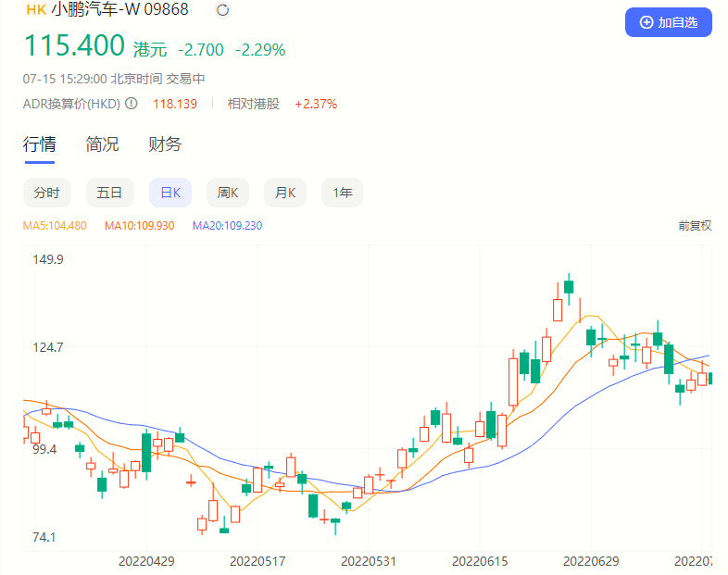728x575 pixels.
Task: Add stock to watchlist with 加自选 button
Action: click(668, 22)
